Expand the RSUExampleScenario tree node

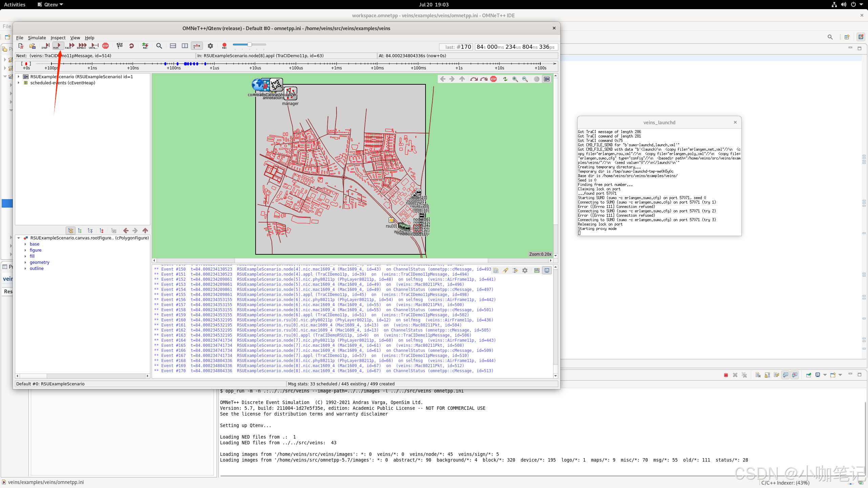[x=19, y=77]
